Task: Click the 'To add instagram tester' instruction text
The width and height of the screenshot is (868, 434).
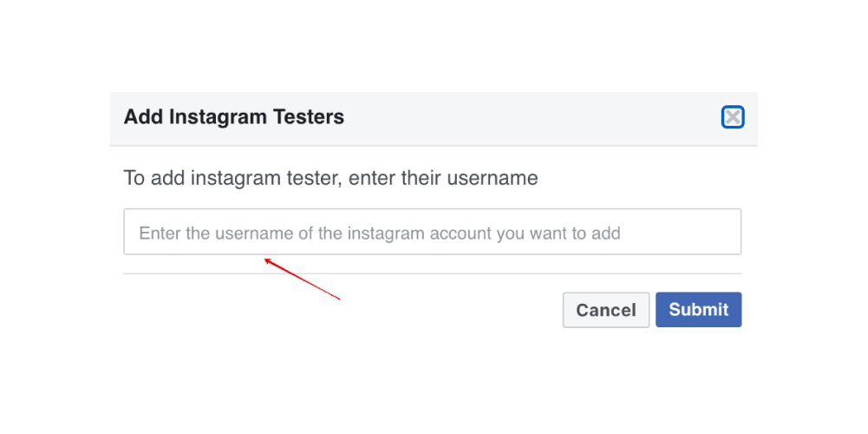Action: (330, 179)
